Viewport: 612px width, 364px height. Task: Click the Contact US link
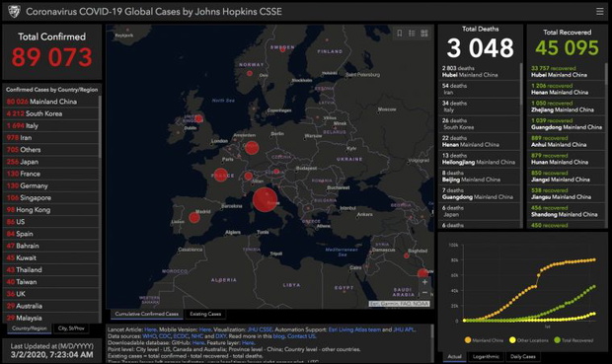pyautogui.click(x=301, y=336)
